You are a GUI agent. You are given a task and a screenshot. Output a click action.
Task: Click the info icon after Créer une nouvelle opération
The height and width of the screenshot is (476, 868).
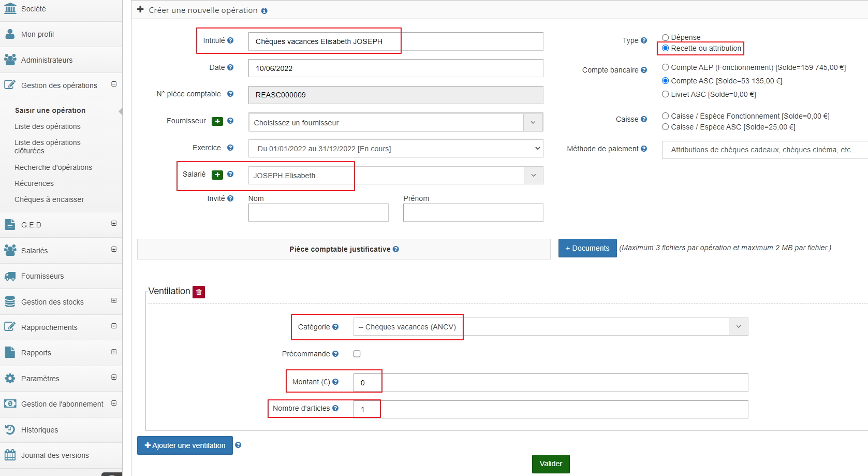[x=264, y=11]
